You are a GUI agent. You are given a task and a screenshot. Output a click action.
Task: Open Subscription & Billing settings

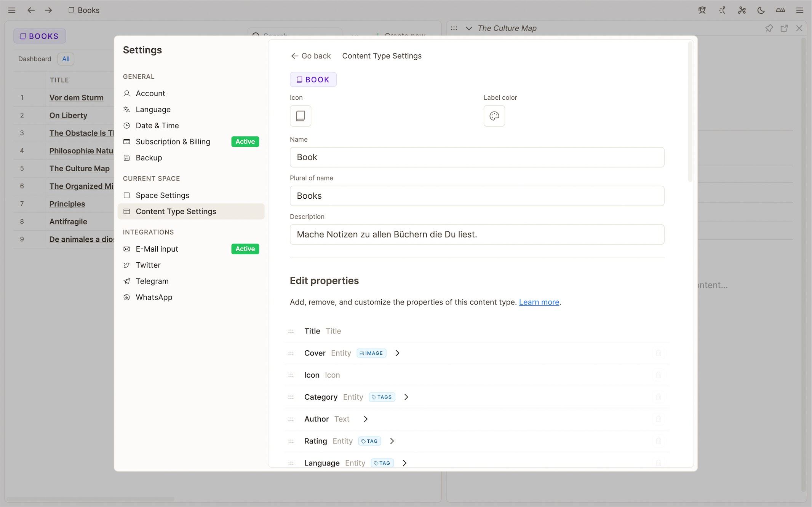pos(173,141)
